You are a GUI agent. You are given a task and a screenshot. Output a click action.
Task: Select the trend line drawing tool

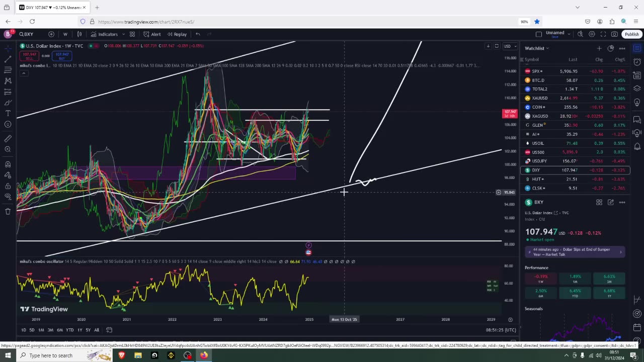pos(8,59)
